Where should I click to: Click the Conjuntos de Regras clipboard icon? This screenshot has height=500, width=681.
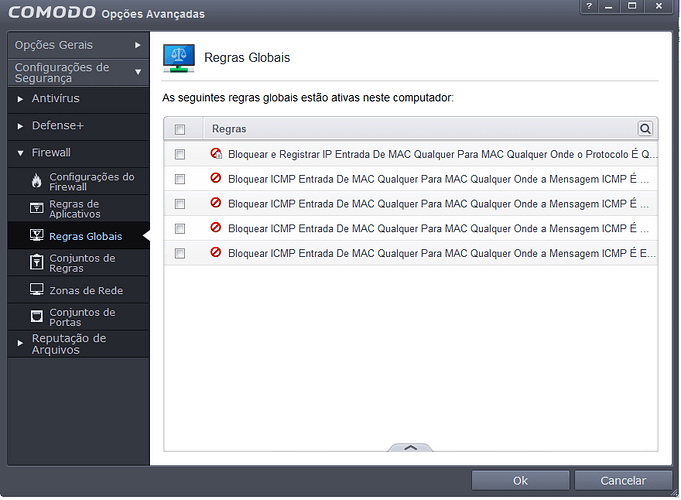[36, 262]
